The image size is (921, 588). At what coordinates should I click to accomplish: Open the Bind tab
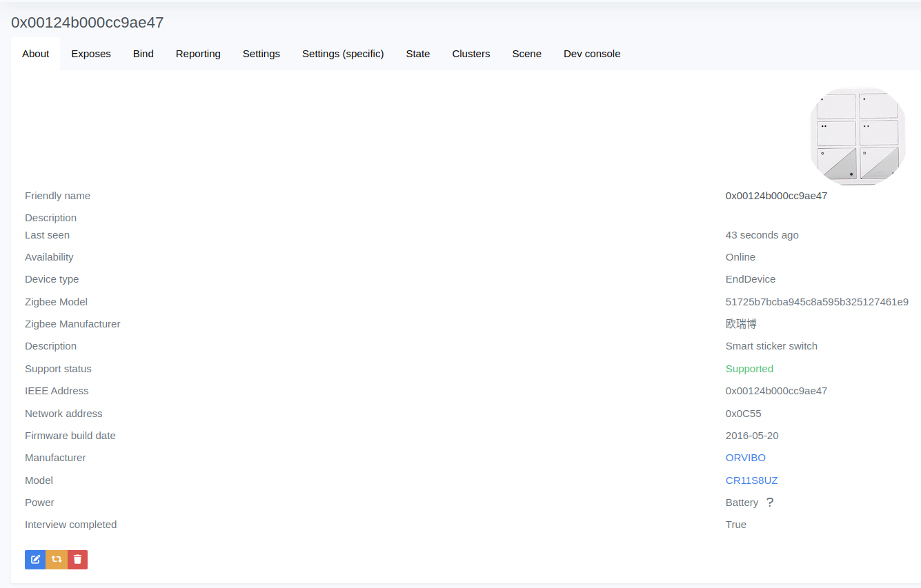point(143,53)
